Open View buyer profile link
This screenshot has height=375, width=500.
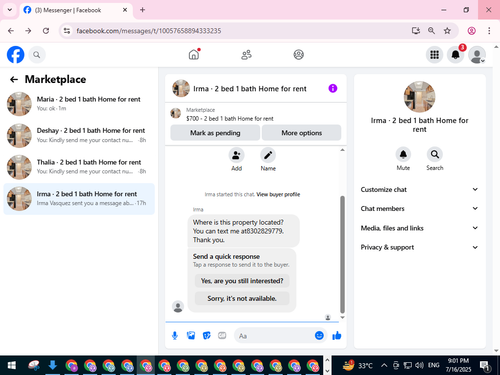[278, 194]
